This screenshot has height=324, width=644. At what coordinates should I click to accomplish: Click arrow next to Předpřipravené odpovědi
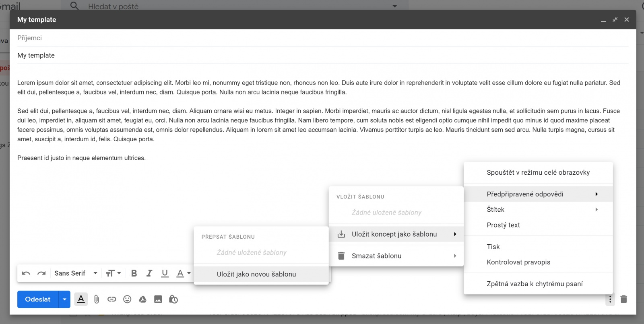[x=597, y=194]
